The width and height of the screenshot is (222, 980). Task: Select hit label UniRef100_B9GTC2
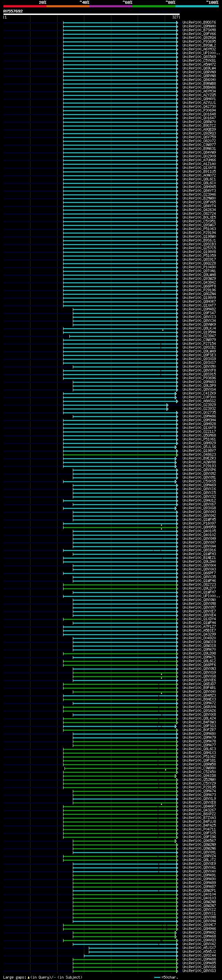tap(199, 125)
